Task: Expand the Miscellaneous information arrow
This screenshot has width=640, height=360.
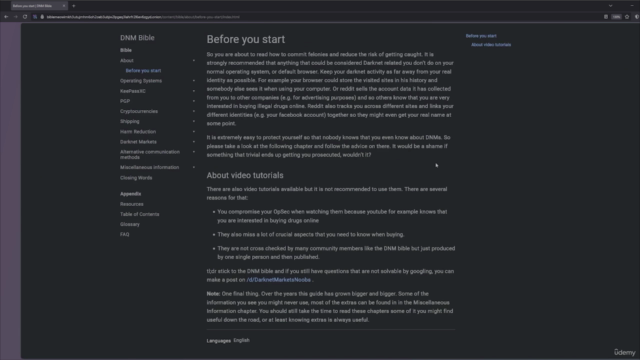Action: [194, 167]
